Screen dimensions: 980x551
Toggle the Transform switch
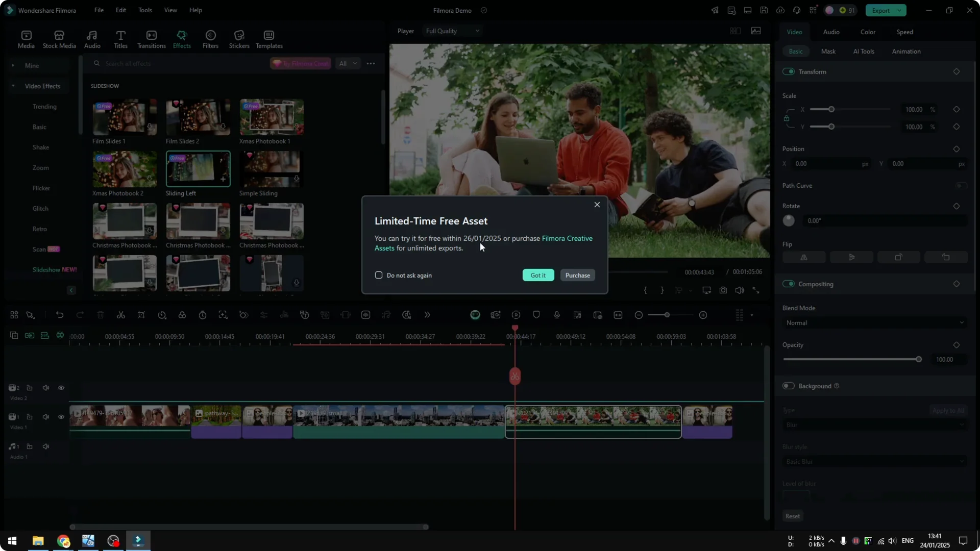789,72
